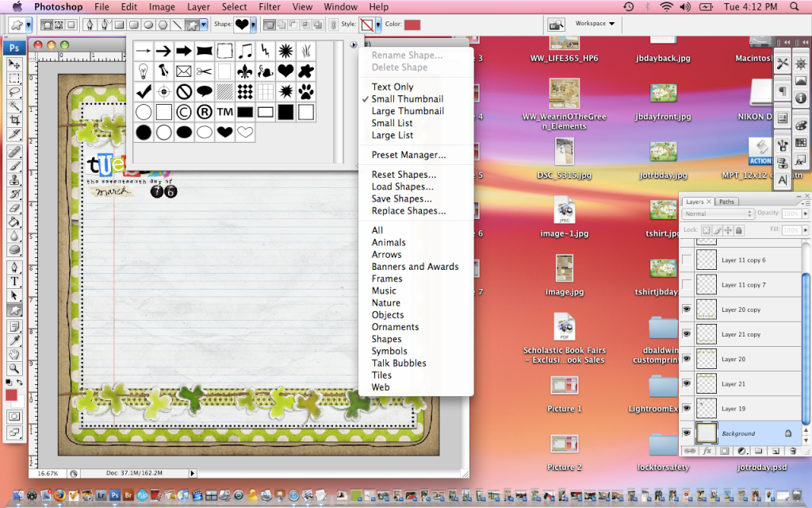Pick the paw print custom shape
This screenshot has width=812, height=508.
point(306,92)
